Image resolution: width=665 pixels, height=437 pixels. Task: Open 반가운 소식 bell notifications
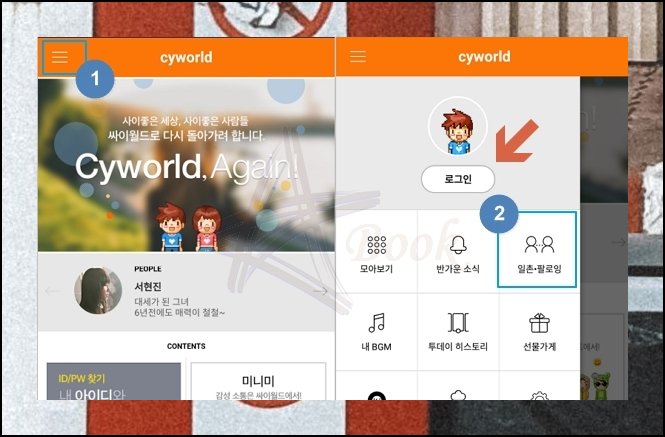tap(458, 254)
